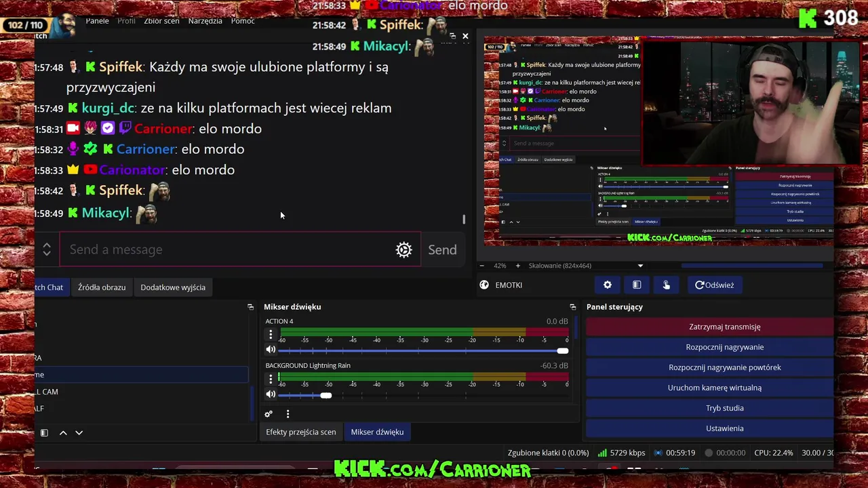Click grey recording status dot before 00:00:00
The width and height of the screenshot is (868, 488).
coord(709,453)
